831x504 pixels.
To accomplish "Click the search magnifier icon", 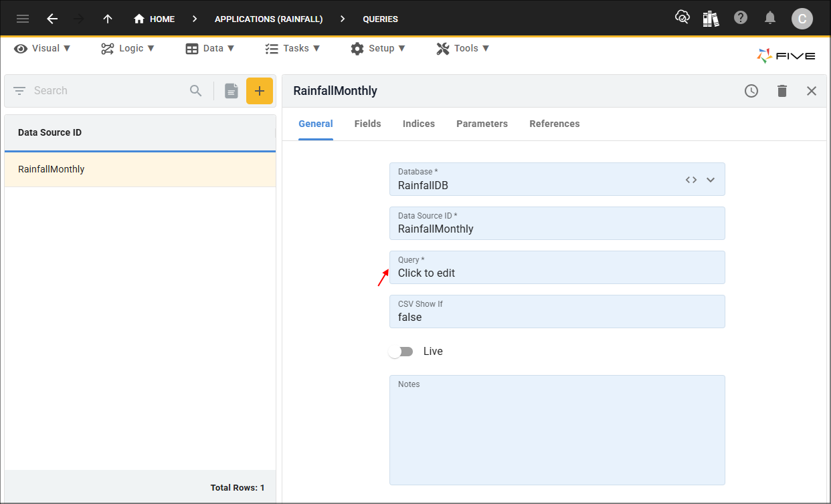I will pyautogui.click(x=195, y=90).
